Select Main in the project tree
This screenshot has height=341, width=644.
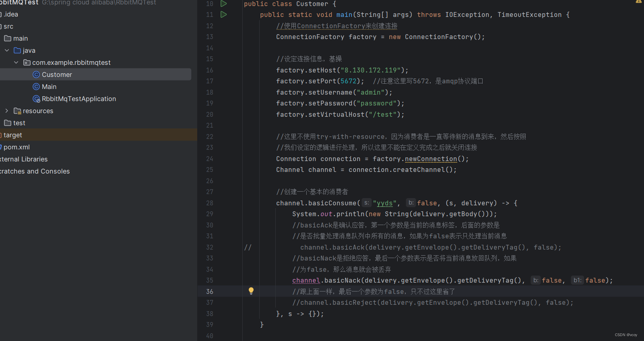tap(95, 87)
